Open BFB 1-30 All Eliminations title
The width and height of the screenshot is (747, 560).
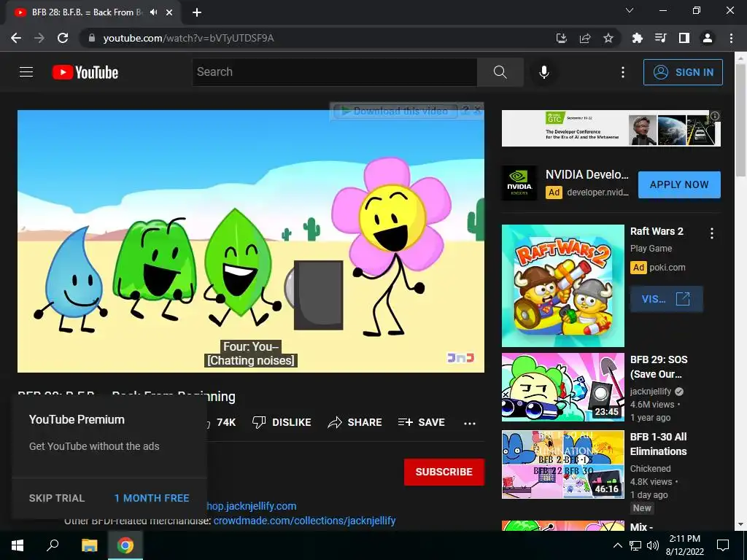[659, 444]
